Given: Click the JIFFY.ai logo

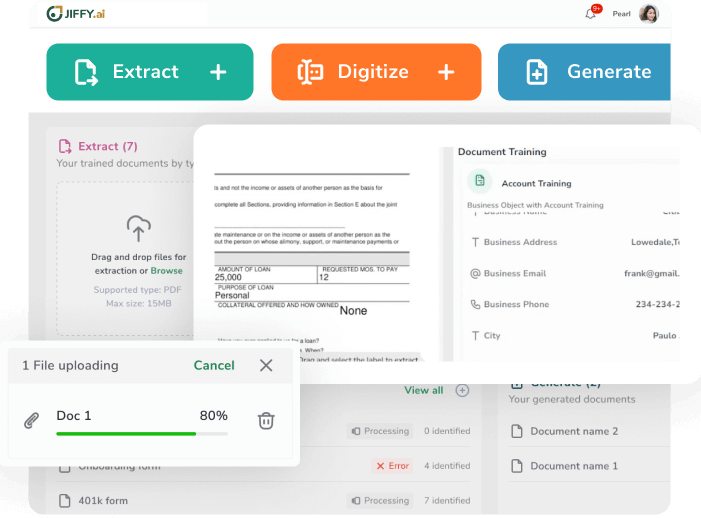Looking at the screenshot, I should pyautogui.click(x=76, y=14).
